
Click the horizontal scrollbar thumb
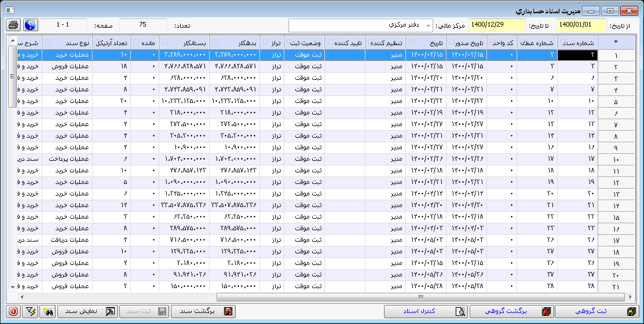point(420,297)
